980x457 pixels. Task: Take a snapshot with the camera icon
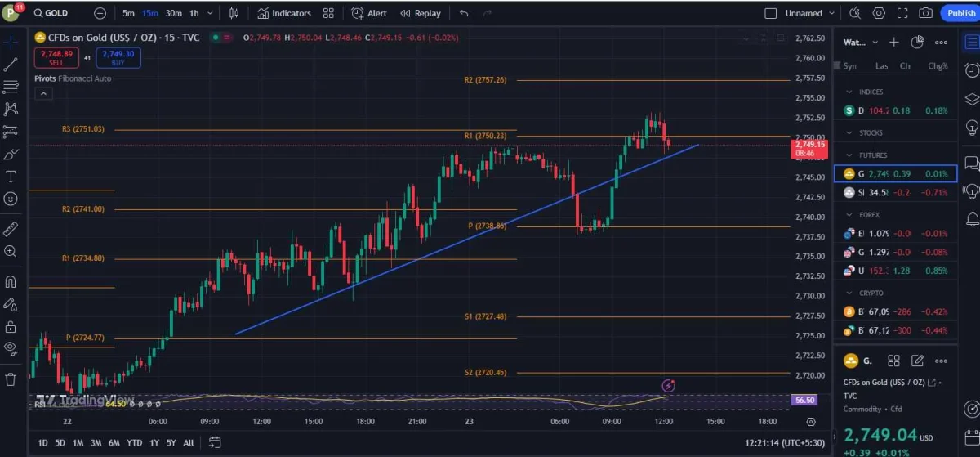point(925,13)
